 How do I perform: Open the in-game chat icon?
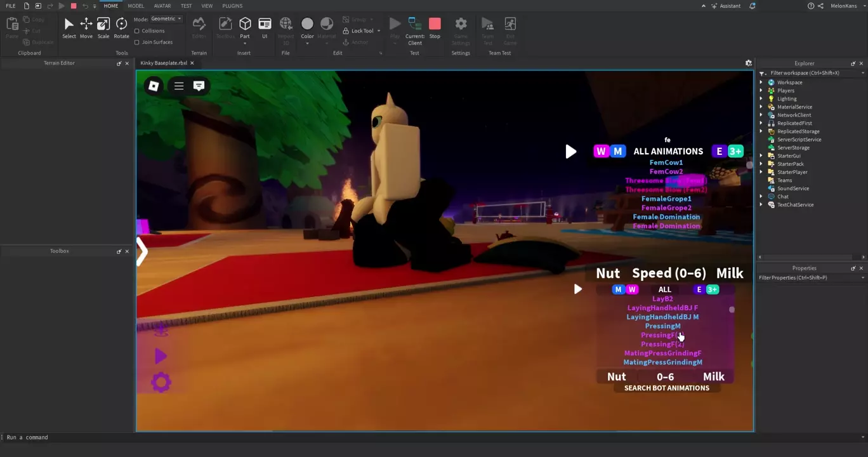point(199,86)
